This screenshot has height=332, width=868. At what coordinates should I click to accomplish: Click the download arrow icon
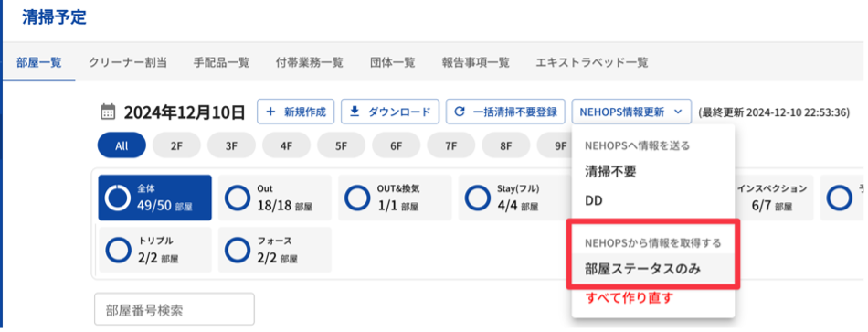pyautogui.click(x=355, y=112)
